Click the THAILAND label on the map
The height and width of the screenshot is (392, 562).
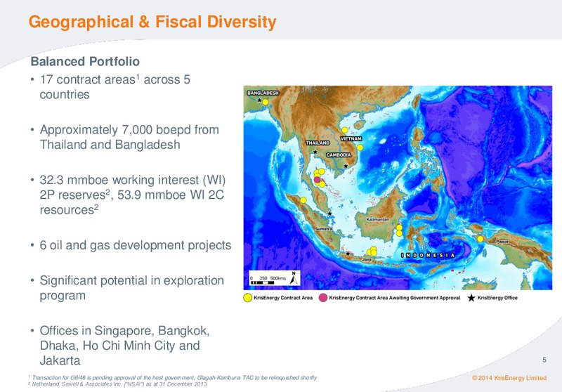tap(318, 143)
